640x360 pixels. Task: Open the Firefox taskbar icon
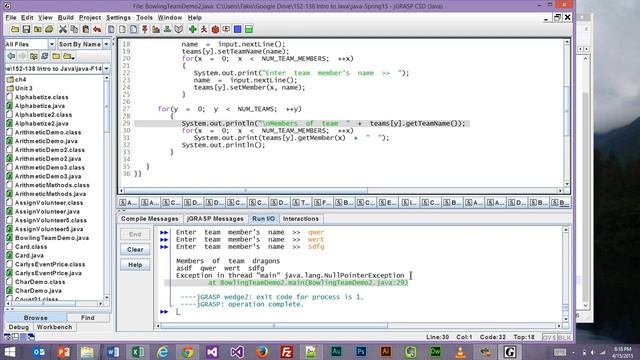click(262, 351)
